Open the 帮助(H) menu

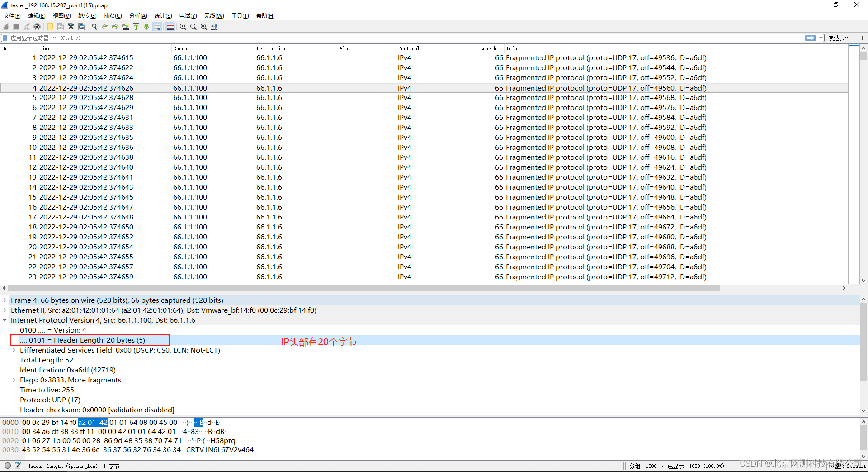coord(265,16)
